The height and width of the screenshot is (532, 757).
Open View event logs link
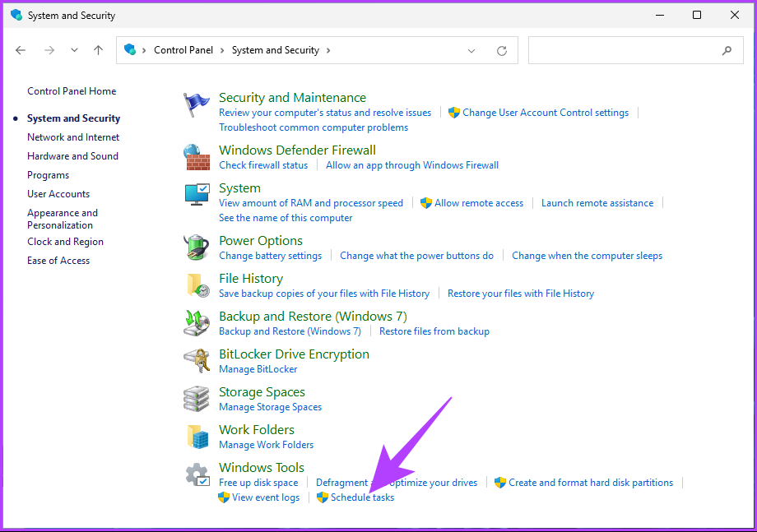266,497
